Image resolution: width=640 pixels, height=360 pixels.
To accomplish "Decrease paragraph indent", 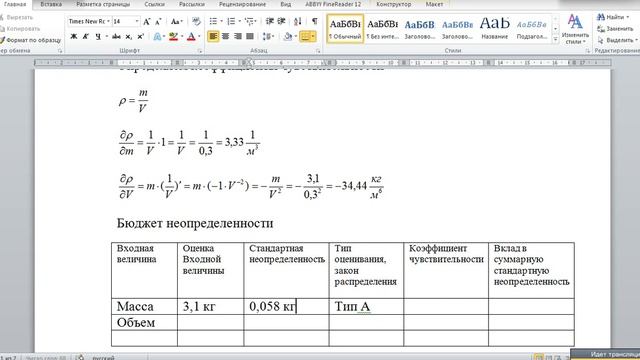I will 270,21.
